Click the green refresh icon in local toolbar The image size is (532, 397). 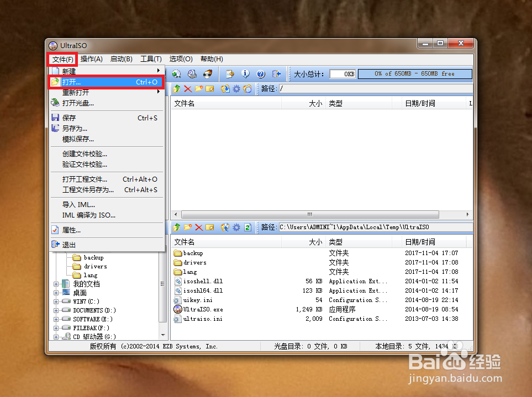coord(247,227)
